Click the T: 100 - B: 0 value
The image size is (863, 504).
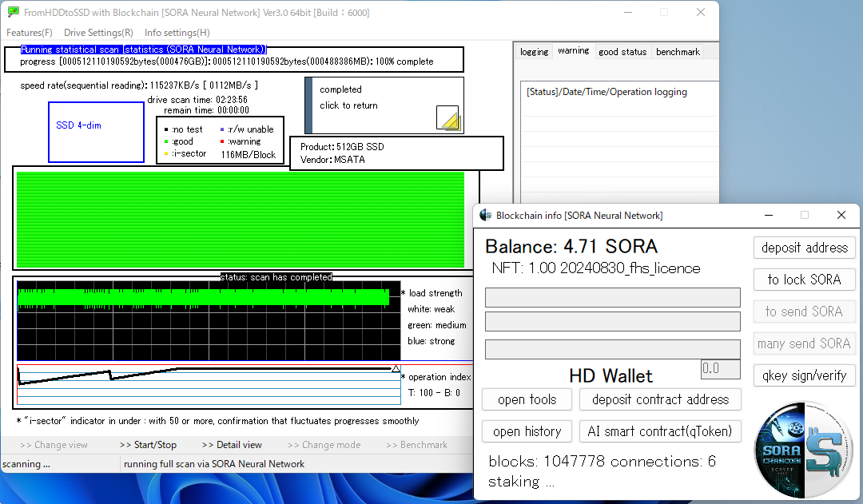click(x=434, y=393)
